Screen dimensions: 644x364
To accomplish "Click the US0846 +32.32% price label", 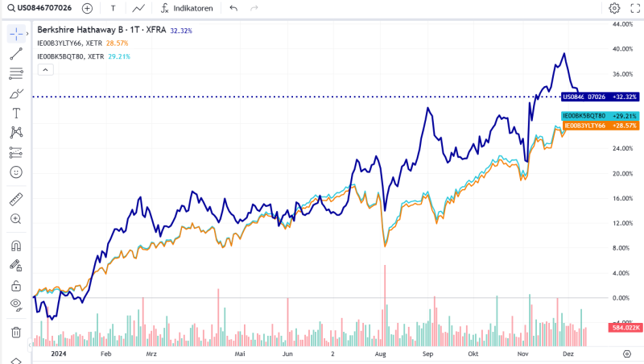I will pyautogui.click(x=600, y=97).
